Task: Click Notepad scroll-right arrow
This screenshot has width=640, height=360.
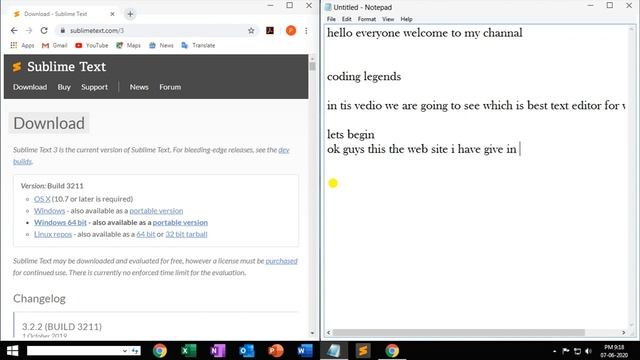Action: (x=623, y=333)
